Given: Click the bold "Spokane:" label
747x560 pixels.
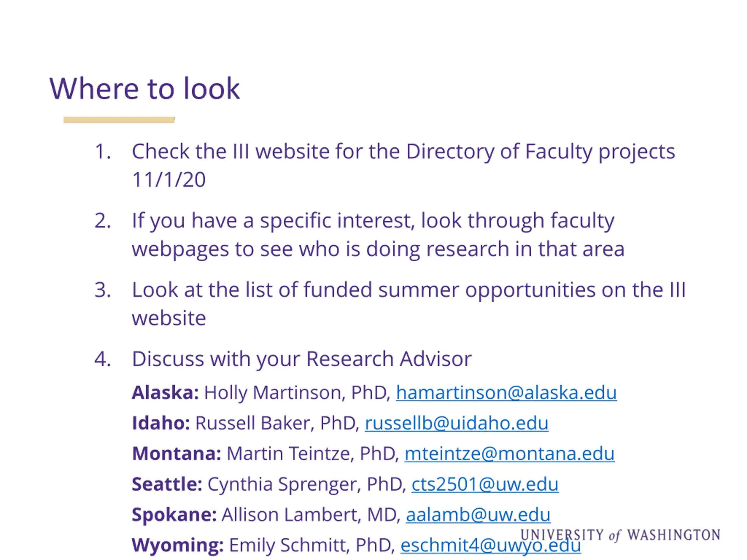Looking at the screenshot, I should tap(174, 514).
